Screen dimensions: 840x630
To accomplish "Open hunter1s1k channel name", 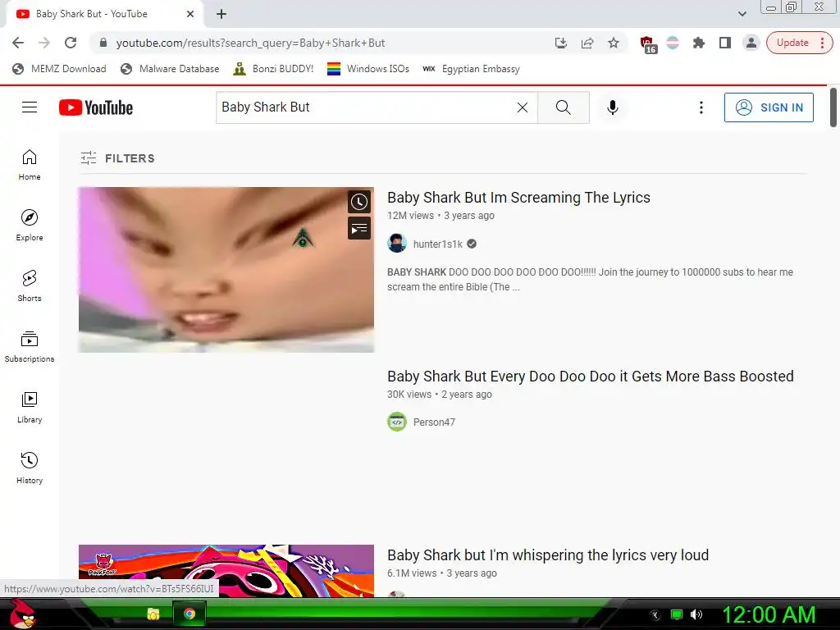I will pyautogui.click(x=438, y=244).
